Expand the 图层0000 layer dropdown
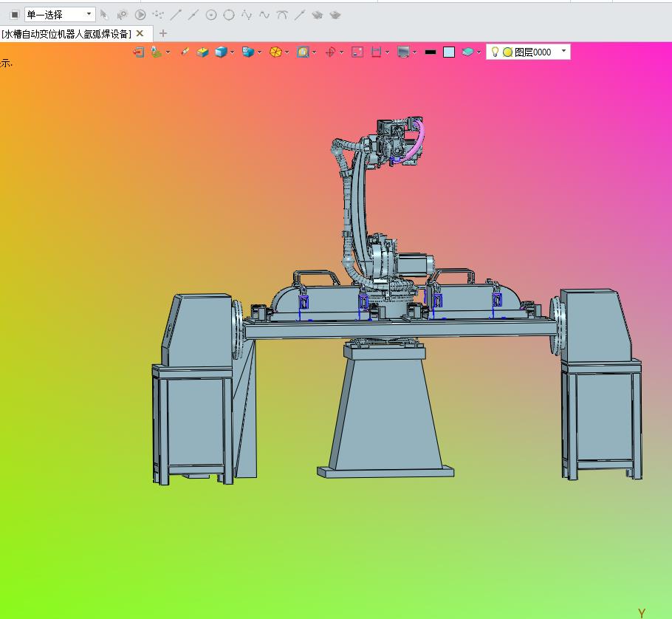Viewport: 672px width, 619px height. pyautogui.click(x=564, y=52)
